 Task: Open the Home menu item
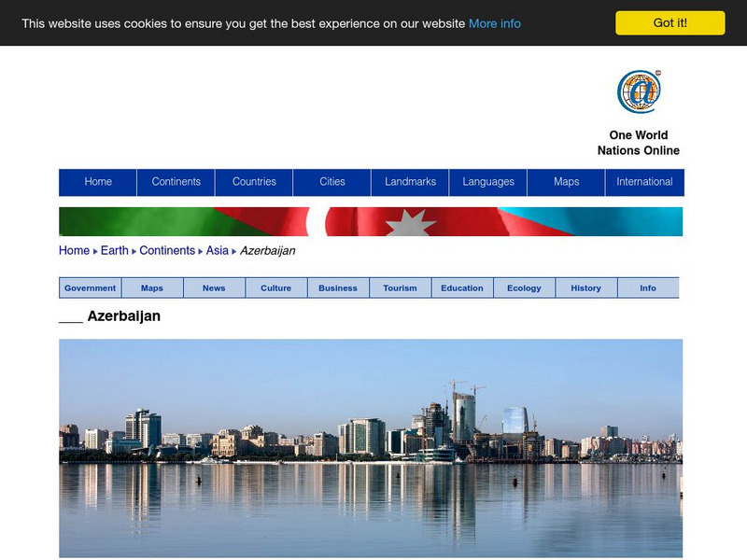(x=97, y=182)
